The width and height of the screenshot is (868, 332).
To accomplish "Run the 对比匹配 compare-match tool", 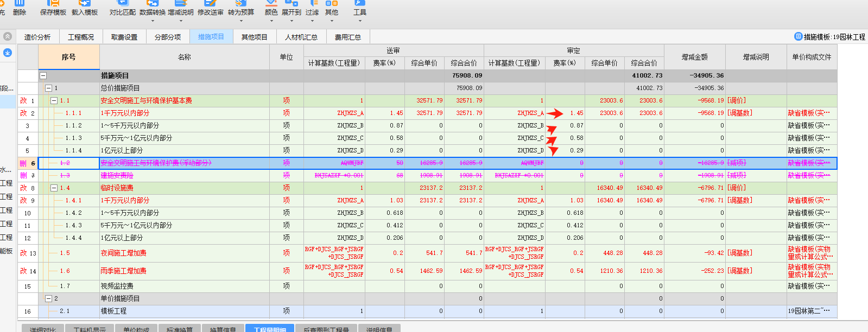I will tap(122, 8).
